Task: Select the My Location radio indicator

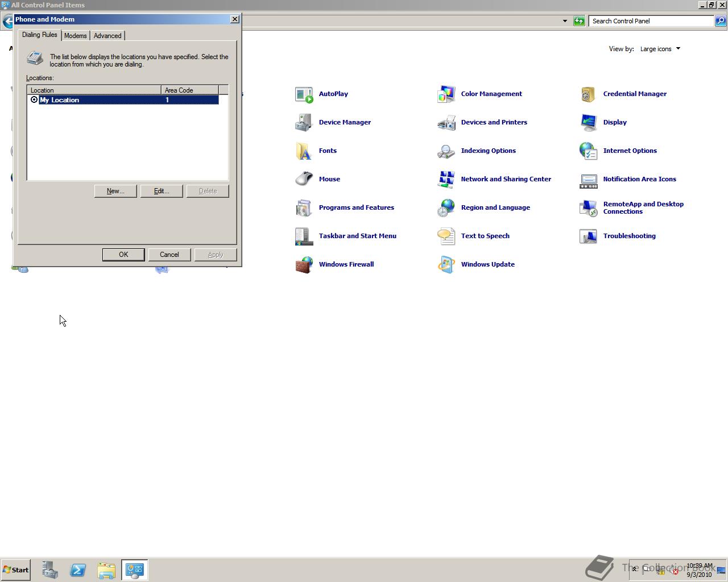Action: click(34, 100)
